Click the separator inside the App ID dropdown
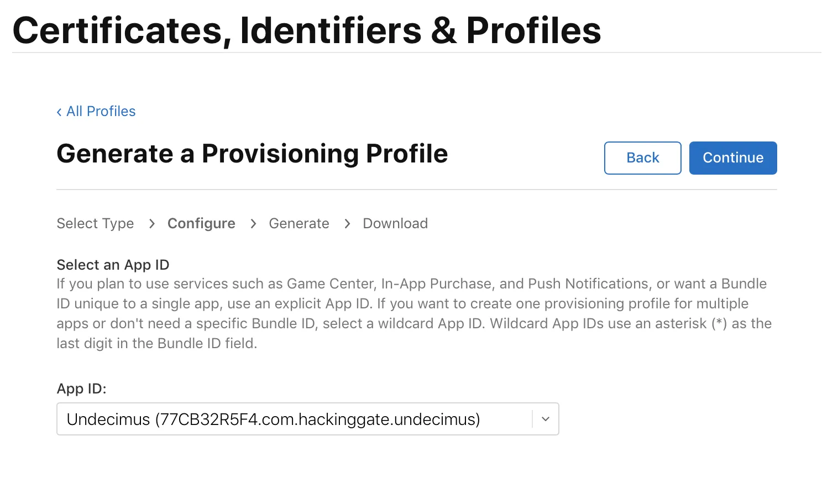 tap(532, 419)
